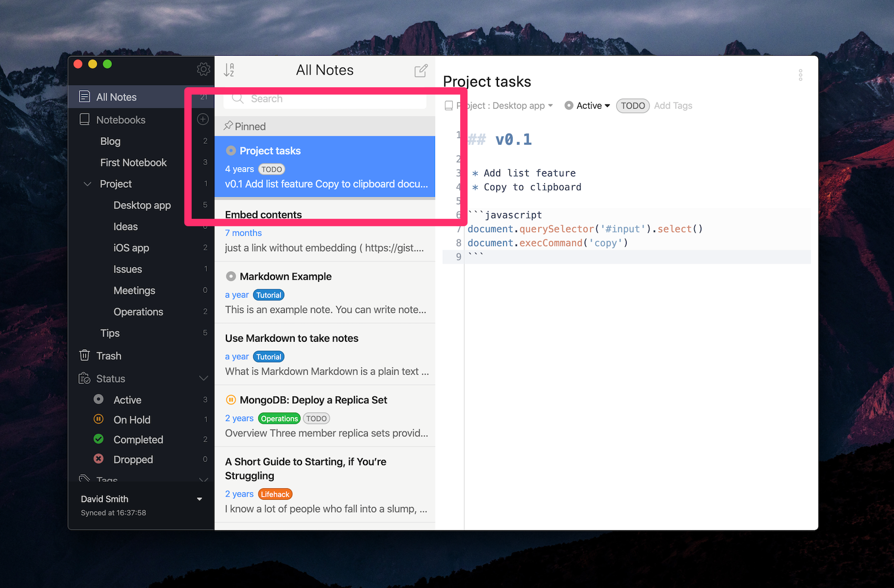The width and height of the screenshot is (894, 588).
Task: Open the sort order icon above sidebar
Action: click(230, 70)
